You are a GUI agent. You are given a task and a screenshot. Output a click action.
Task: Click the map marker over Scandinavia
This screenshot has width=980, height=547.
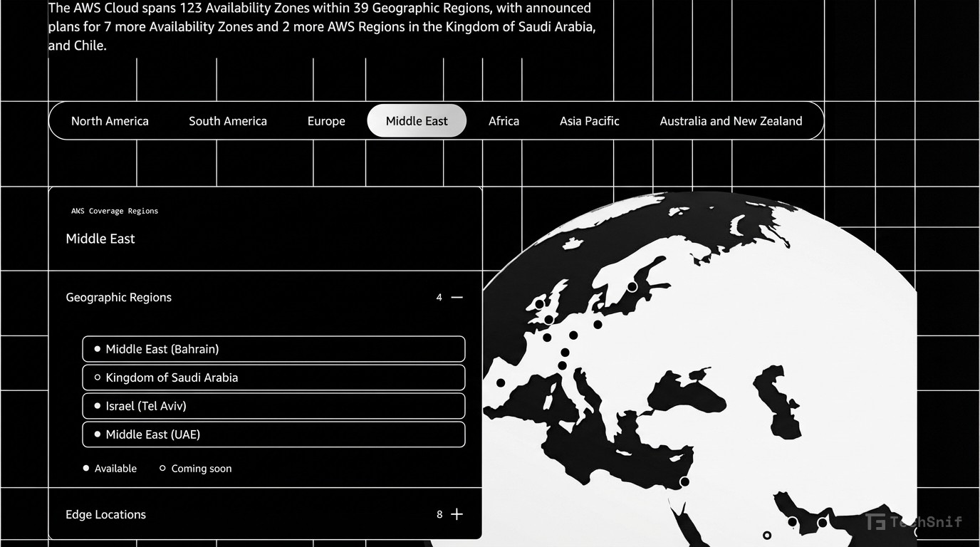tap(632, 288)
